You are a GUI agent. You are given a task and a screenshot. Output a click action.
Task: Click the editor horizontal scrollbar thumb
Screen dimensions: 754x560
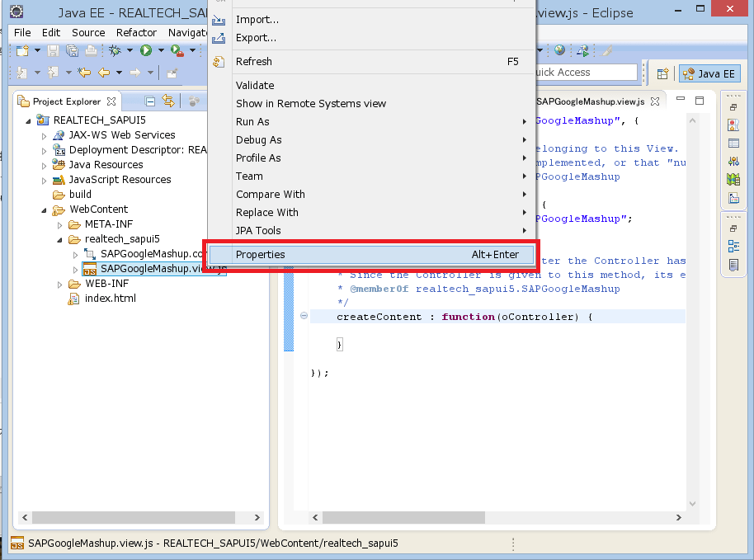tap(403, 517)
